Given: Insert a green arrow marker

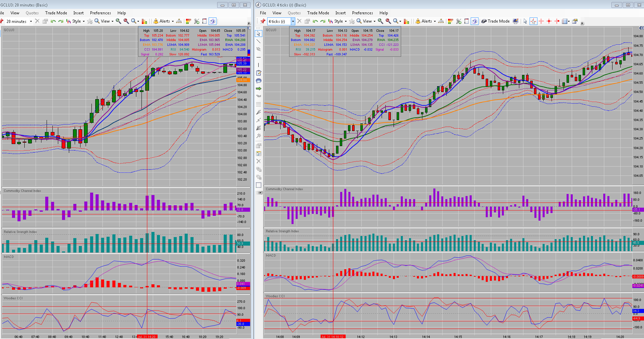Looking at the screenshot, I should pos(259,89).
